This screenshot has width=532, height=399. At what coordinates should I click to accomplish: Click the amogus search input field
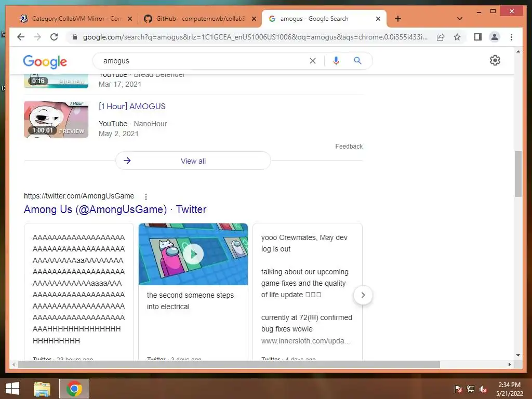(x=204, y=61)
